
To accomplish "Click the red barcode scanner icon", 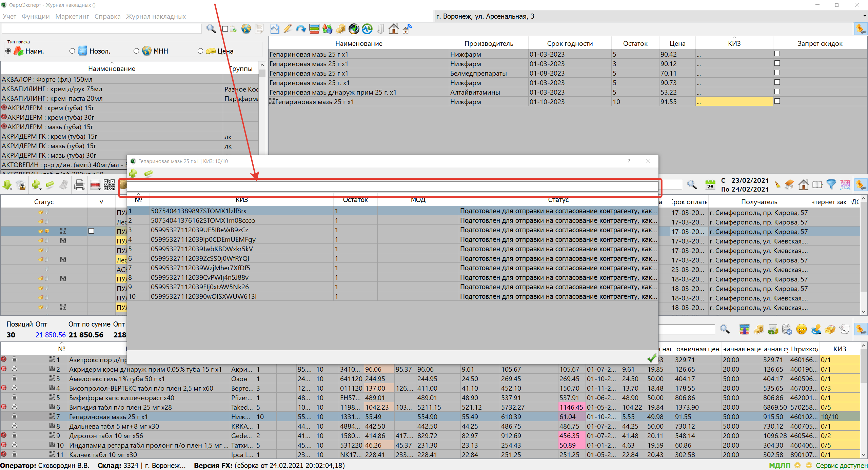I will coord(95,185).
